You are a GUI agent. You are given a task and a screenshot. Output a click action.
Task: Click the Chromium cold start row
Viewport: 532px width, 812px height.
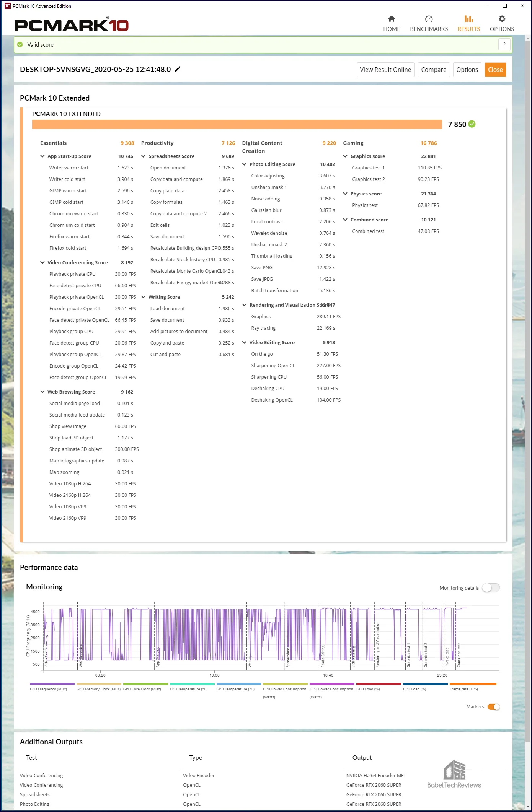point(91,225)
